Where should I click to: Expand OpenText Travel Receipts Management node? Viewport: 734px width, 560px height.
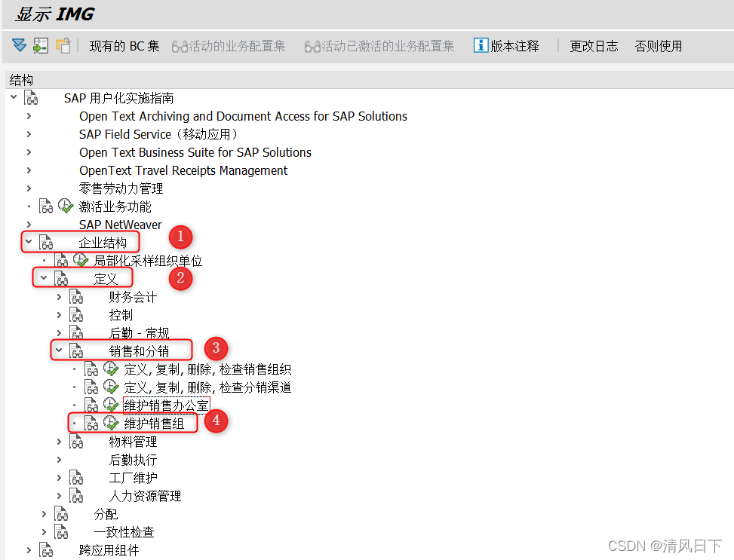pos(29,170)
